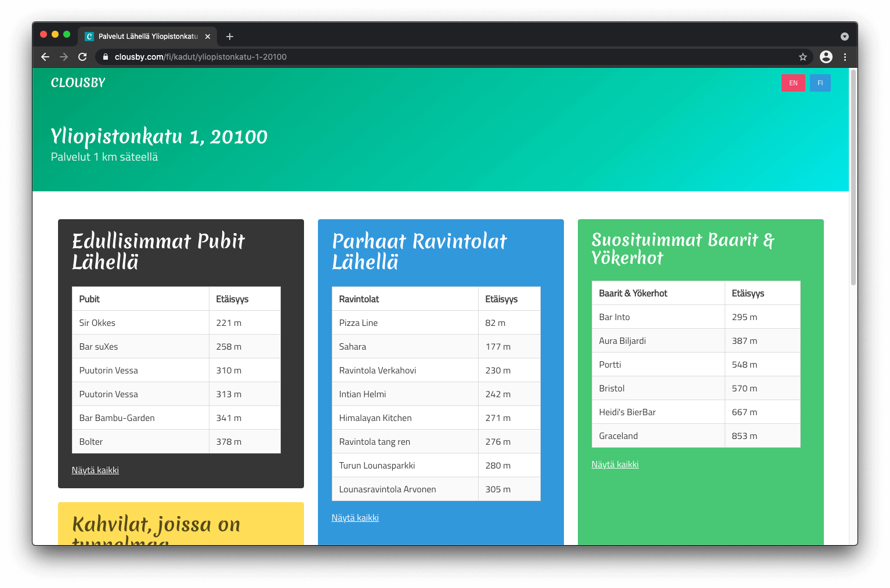
Task: Click Näytä kaikki under the pubs table
Action: coord(95,470)
